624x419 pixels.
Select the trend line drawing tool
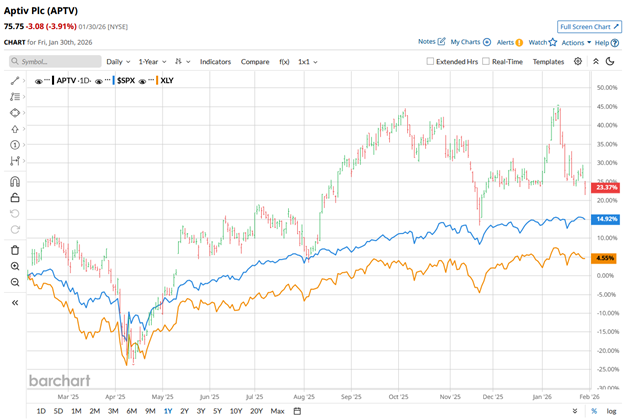click(x=15, y=79)
